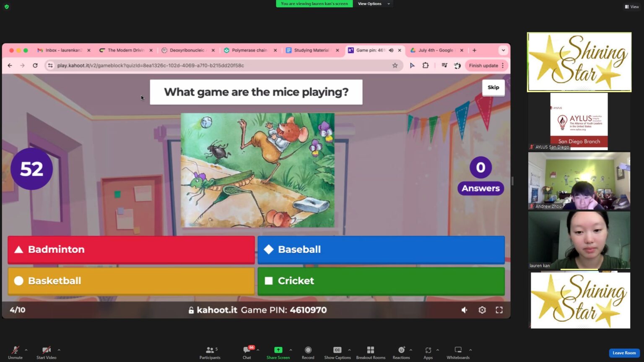
Task: Click the green Share Screen icon
Action: tap(278, 350)
